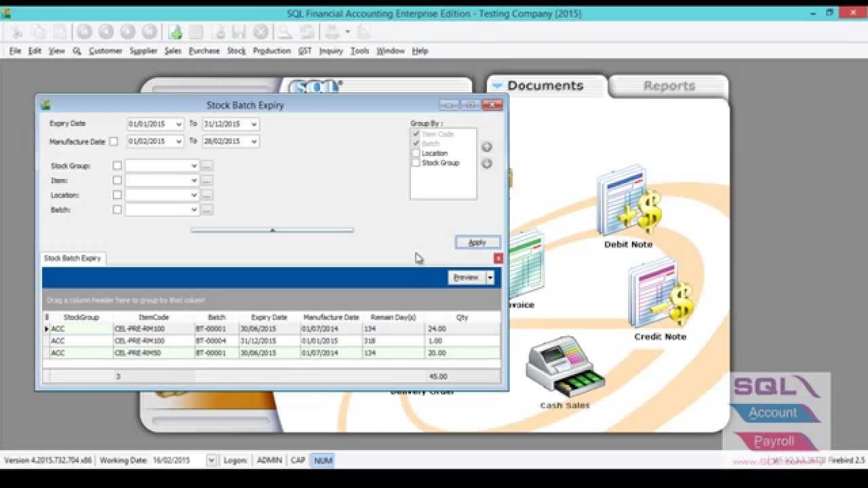Open the Stock menu
The image size is (868, 488).
coord(236,51)
